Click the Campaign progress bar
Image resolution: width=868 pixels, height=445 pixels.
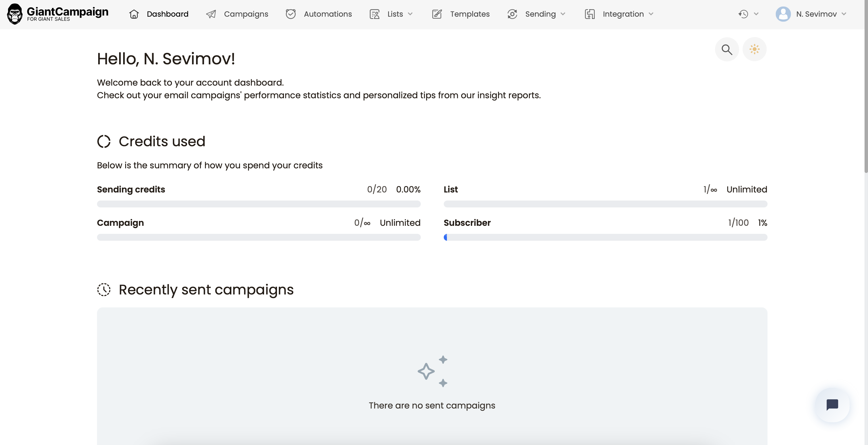point(259,237)
